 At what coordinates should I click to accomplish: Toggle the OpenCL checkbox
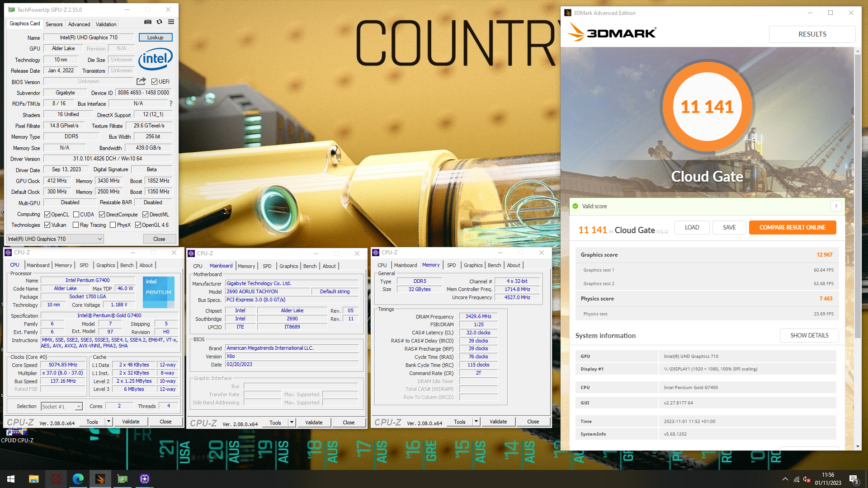click(47, 215)
